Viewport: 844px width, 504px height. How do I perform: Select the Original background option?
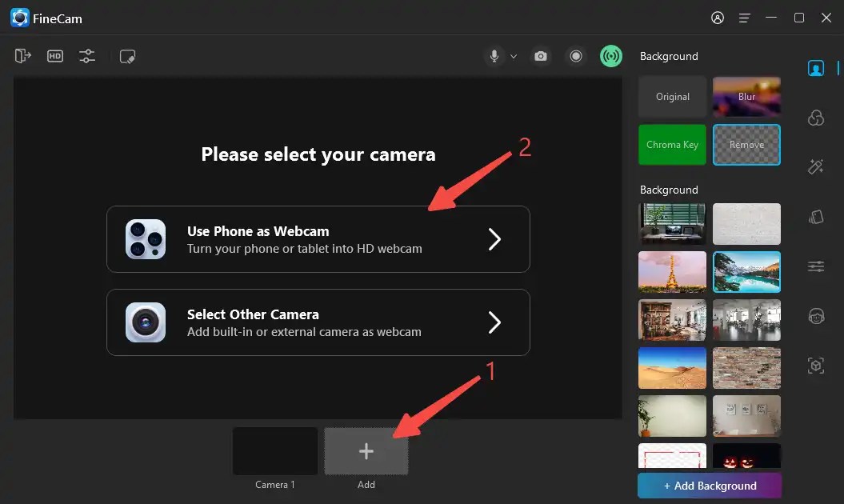click(672, 97)
